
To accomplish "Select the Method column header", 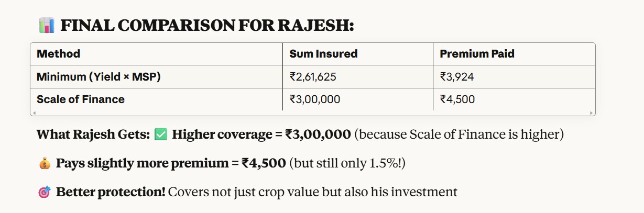I will coord(58,54).
